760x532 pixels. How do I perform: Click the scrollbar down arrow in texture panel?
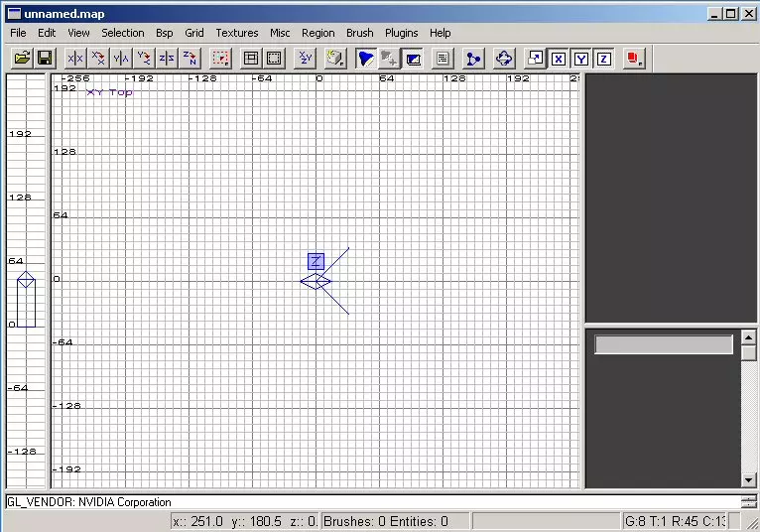749,480
